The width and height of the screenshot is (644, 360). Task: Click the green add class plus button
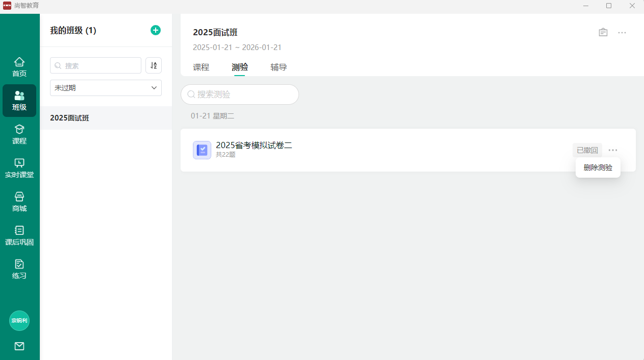pyautogui.click(x=156, y=30)
